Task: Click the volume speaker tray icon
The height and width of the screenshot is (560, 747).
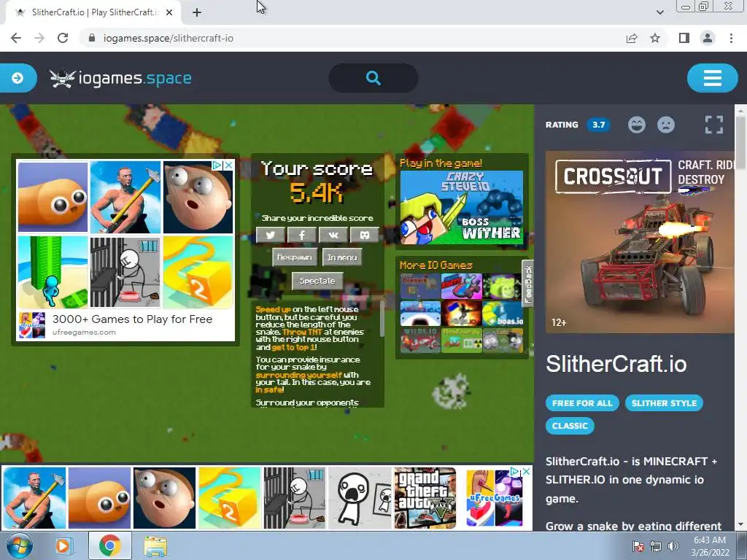Action: click(x=673, y=546)
